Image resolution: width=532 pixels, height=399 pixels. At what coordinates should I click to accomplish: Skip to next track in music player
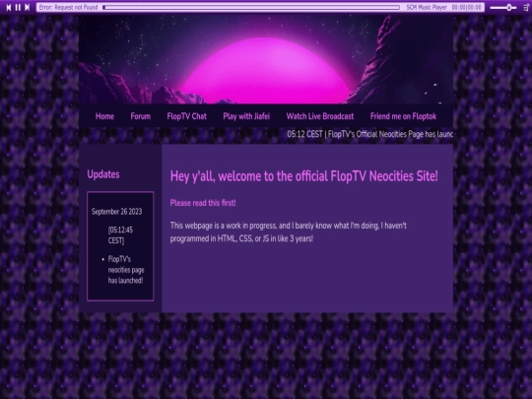tap(28, 7)
